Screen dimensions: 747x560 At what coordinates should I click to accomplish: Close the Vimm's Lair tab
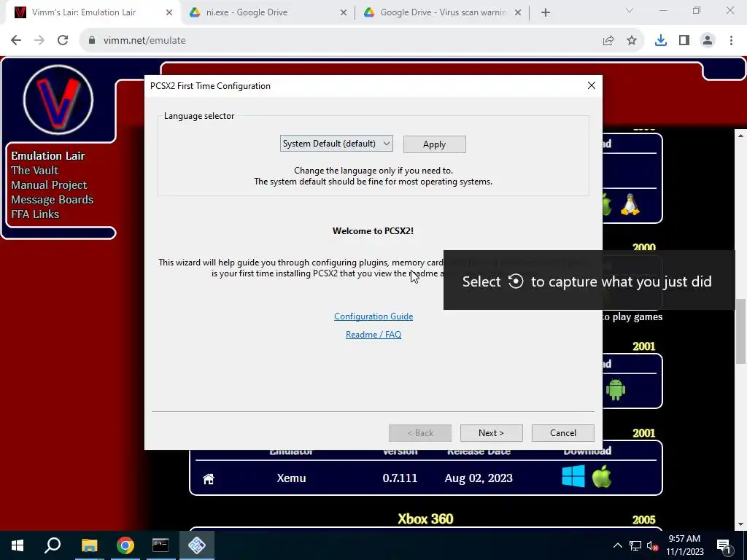[x=169, y=12]
